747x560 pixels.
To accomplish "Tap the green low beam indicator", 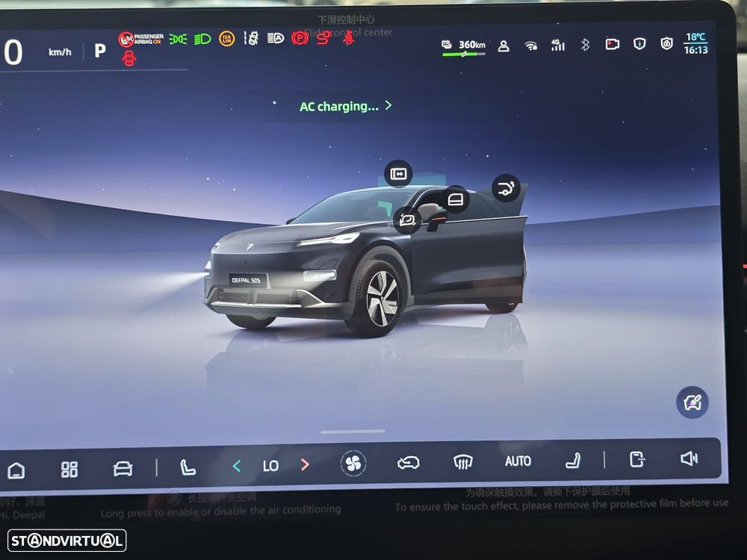I will (x=202, y=39).
